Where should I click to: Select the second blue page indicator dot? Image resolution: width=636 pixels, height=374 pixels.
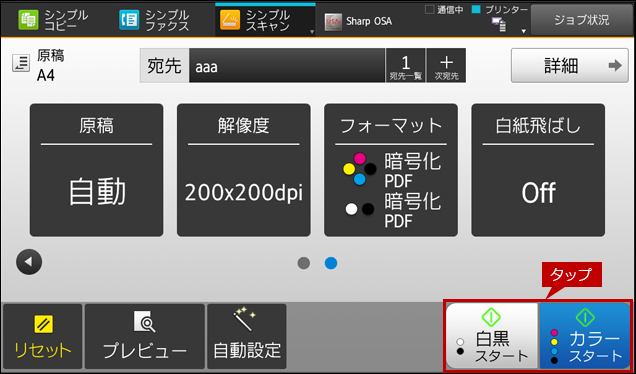[331, 263]
